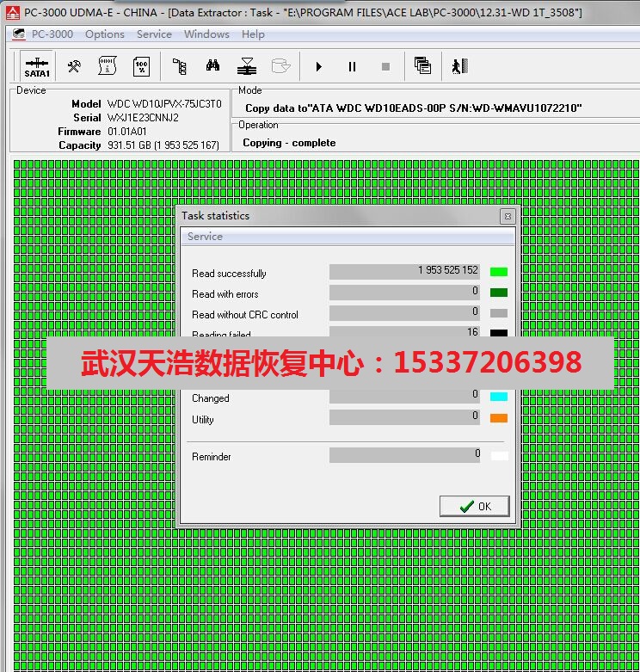Click the bright green Read successfully swatch
The width and height of the screenshot is (640, 672).
pos(498,272)
